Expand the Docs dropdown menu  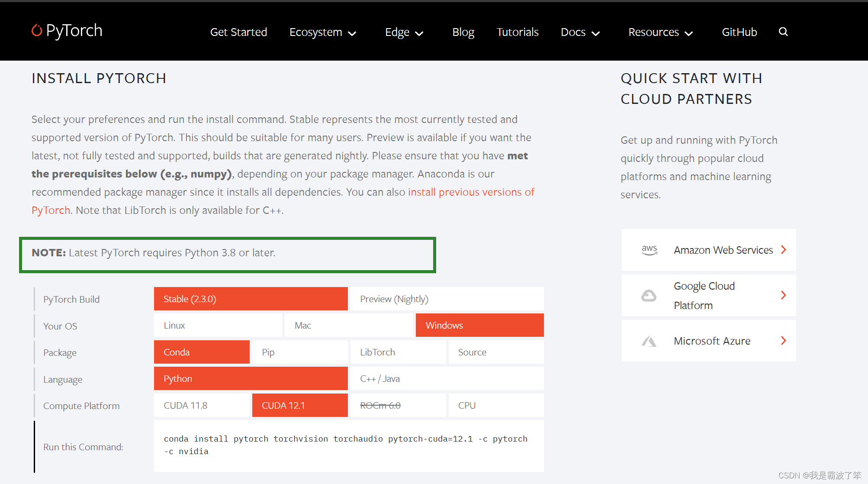coord(580,32)
